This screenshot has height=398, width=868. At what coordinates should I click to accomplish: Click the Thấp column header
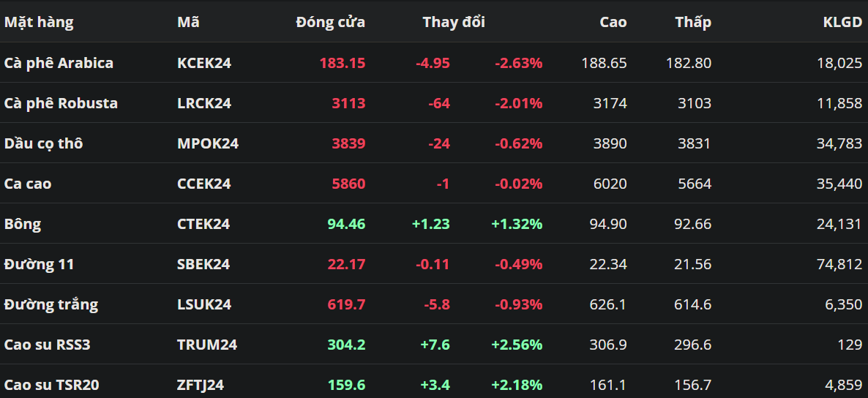point(693,22)
